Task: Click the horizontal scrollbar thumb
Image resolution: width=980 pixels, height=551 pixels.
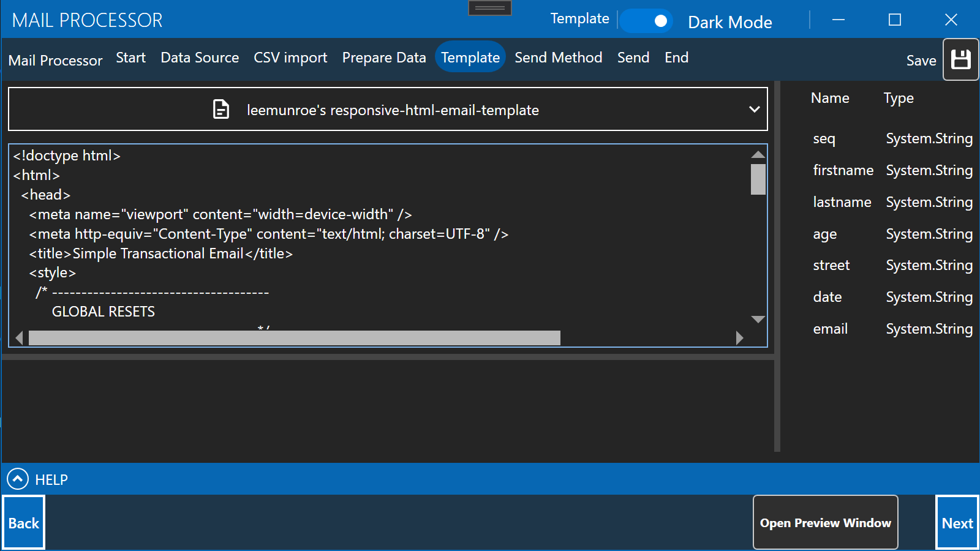Action: coord(295,338)
